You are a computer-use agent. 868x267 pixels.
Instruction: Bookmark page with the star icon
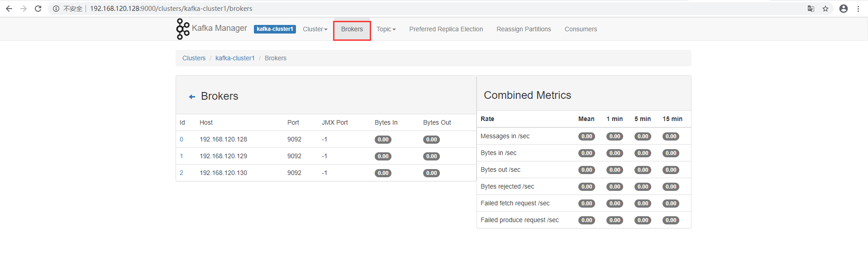825,9
